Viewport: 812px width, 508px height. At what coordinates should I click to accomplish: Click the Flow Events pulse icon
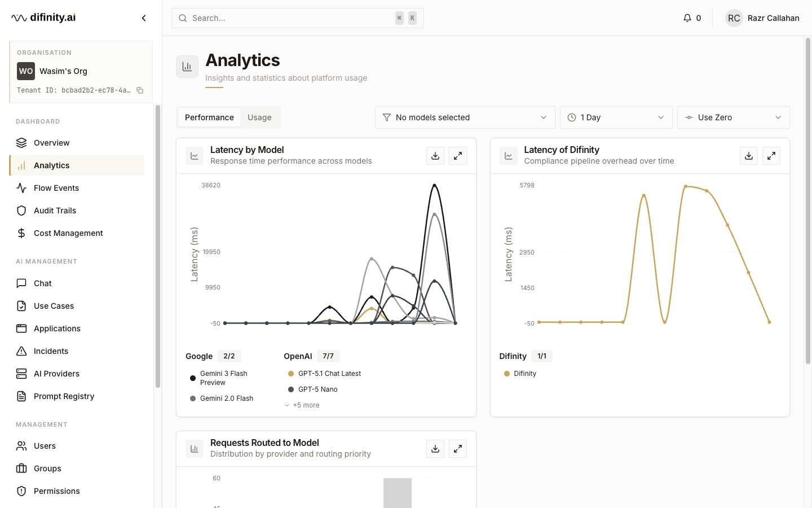[21, 188]
